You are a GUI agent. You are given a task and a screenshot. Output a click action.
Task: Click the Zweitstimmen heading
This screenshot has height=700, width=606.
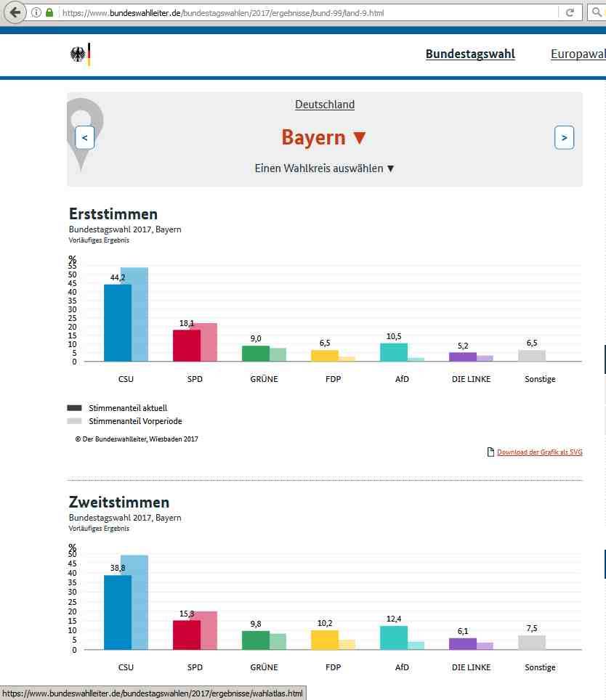[x=118, y=502]
